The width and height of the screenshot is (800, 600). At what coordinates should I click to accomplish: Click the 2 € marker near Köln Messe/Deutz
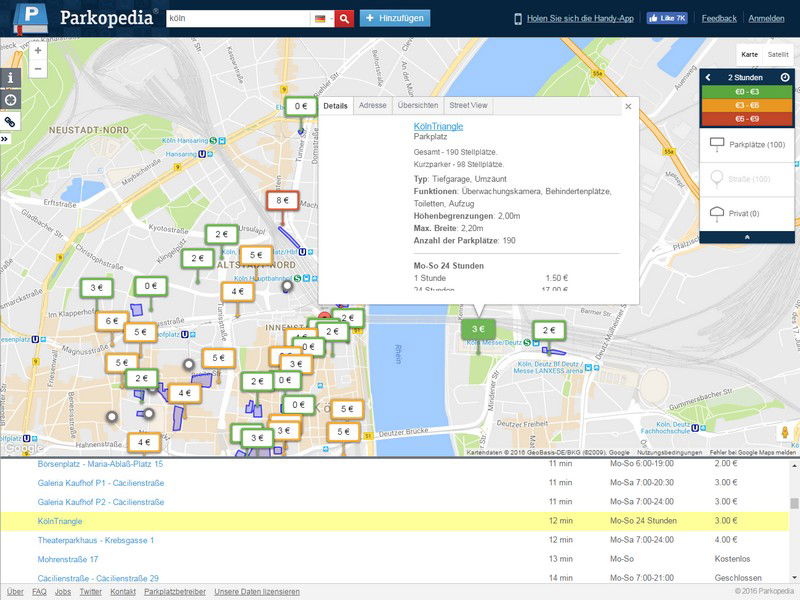coord(548,330)
